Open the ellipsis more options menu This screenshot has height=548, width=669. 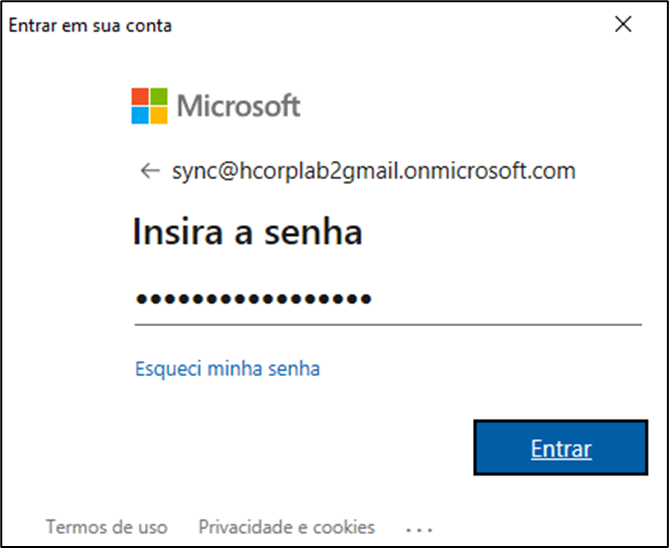click(x=419, y=527)
